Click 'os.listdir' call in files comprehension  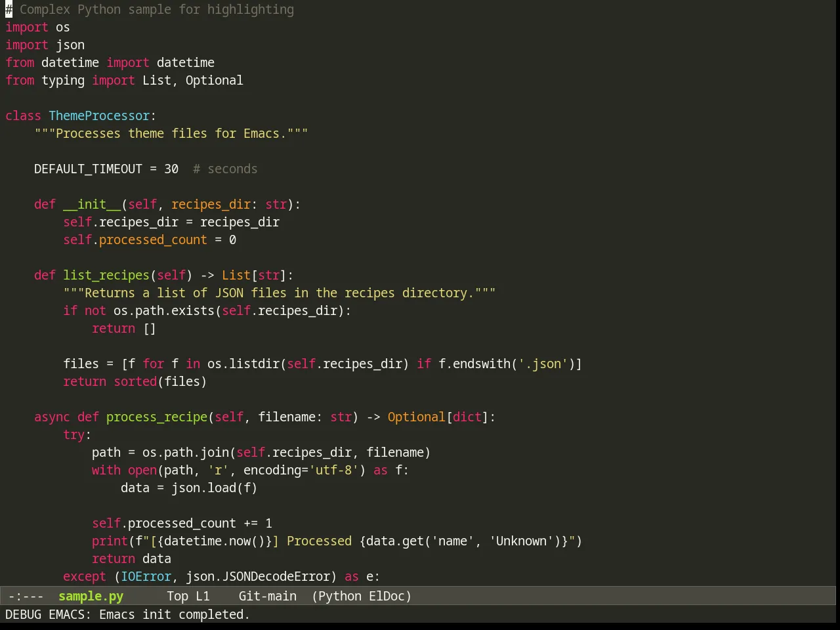[243, 364]
